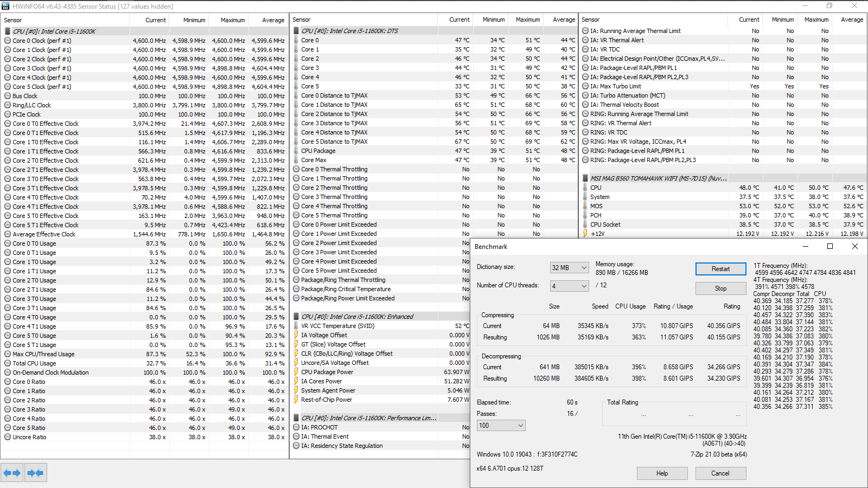Click the thermometer icon beside PCH temperature
The image size is (868, 488).
click(x=585, y=215)
